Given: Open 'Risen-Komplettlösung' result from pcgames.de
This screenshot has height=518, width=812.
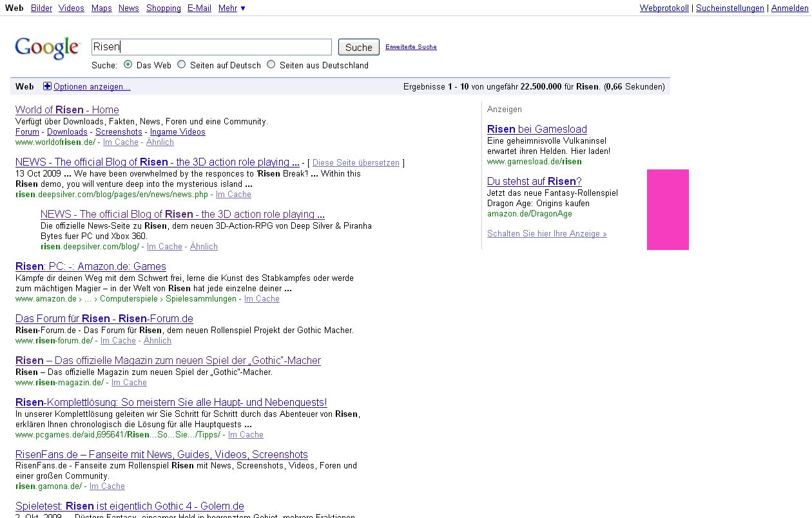Looking at the screenshot, I should tap(171, 402).
